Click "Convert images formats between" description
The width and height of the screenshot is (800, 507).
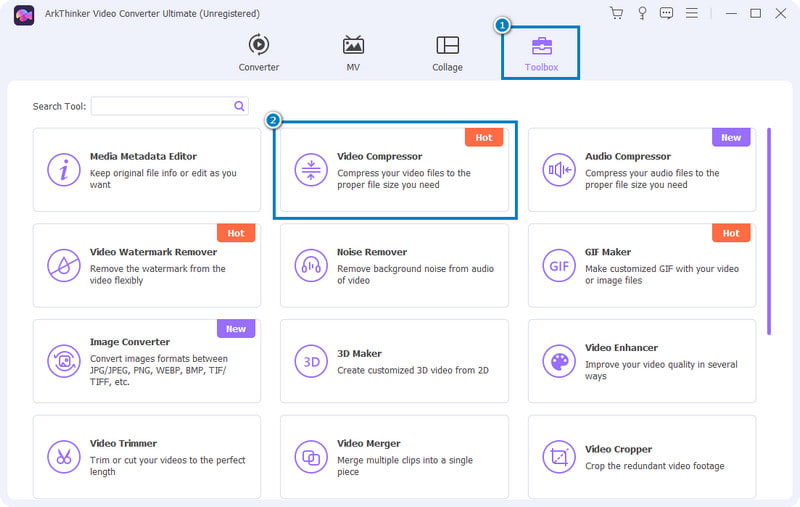(159, 370)
